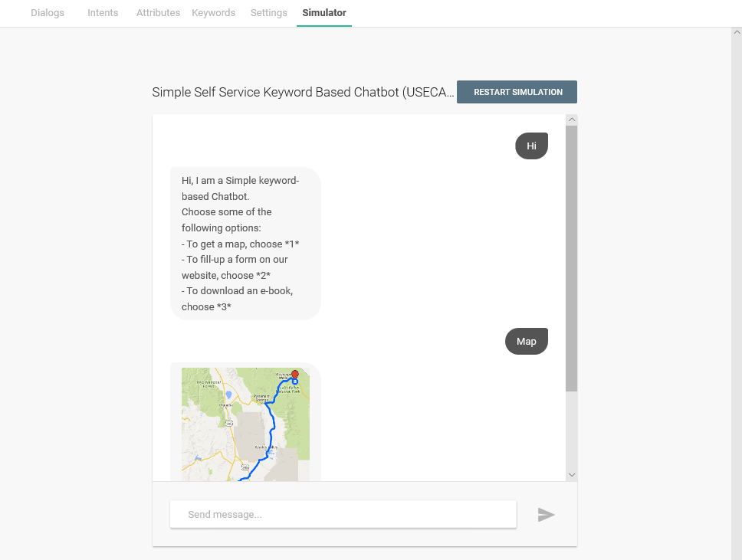
Task: Open the map route image thumbnail
Action: 245,424
